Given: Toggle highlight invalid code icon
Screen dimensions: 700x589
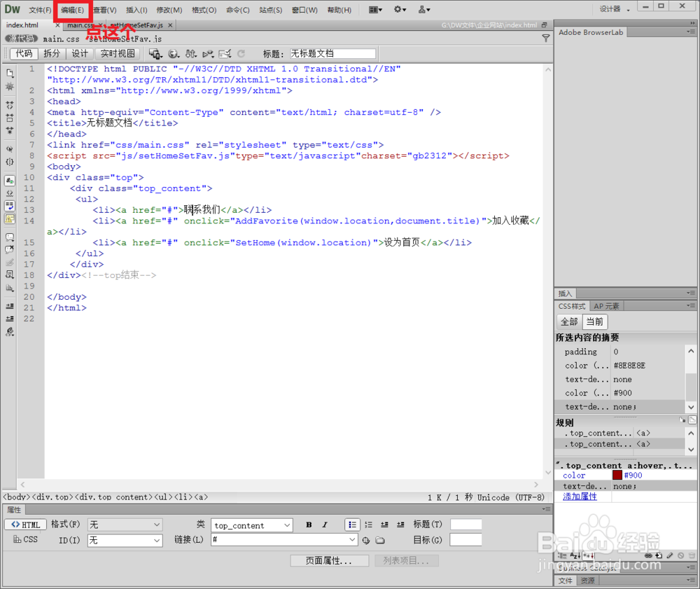Looking at the screenshot, I should pyautogui.click(x=10, y=193).
